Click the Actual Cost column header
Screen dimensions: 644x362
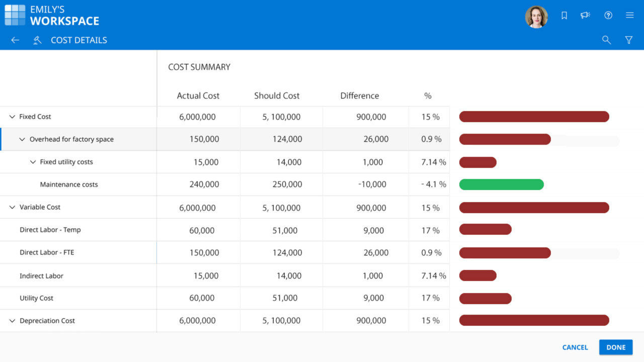click(x=198, y=96)
